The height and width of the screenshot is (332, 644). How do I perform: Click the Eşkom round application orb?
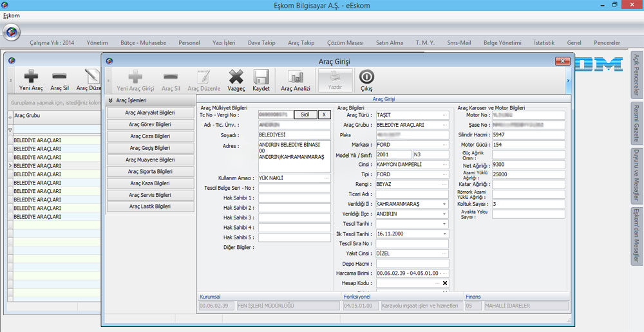point(12,32)
